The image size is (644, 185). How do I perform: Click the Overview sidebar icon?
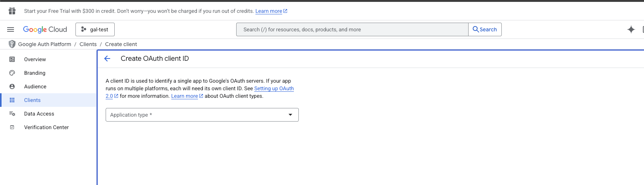coord(12,59)
